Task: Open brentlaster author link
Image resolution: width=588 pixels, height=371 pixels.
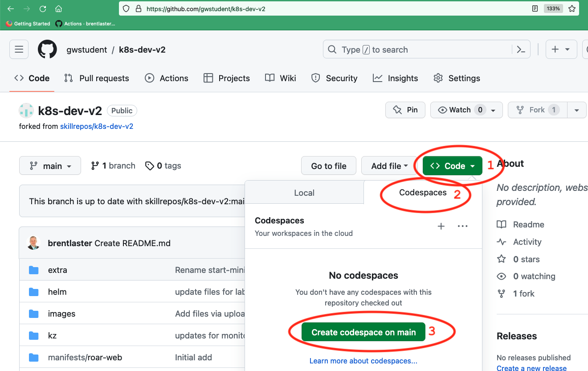Action: click(70, 243)
